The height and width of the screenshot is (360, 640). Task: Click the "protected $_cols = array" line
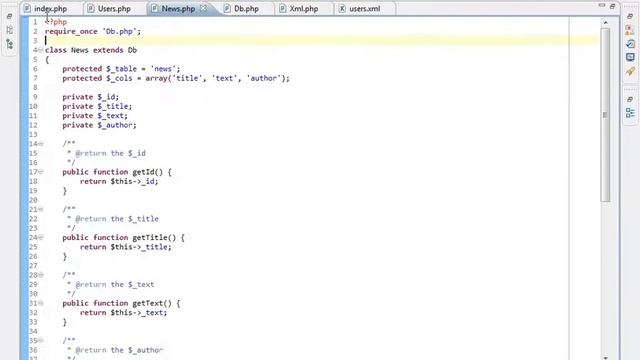(176, 78)
